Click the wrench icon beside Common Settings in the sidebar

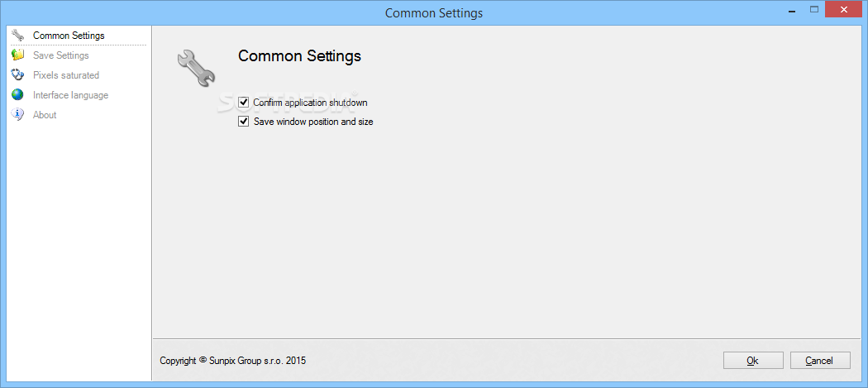coord(17,36)
